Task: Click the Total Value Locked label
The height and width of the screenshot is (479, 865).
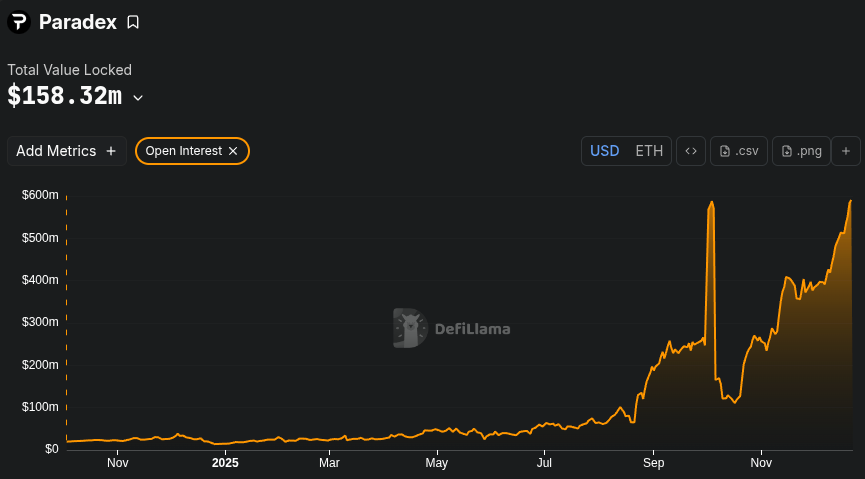Action: tap(70, 70)
